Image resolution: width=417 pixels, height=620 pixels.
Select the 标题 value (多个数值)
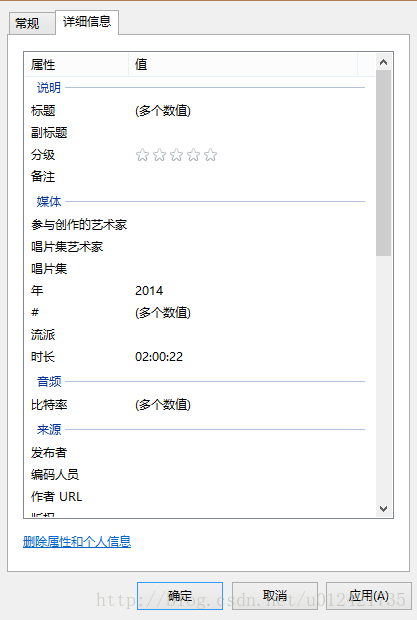click(x=163, y=111)
